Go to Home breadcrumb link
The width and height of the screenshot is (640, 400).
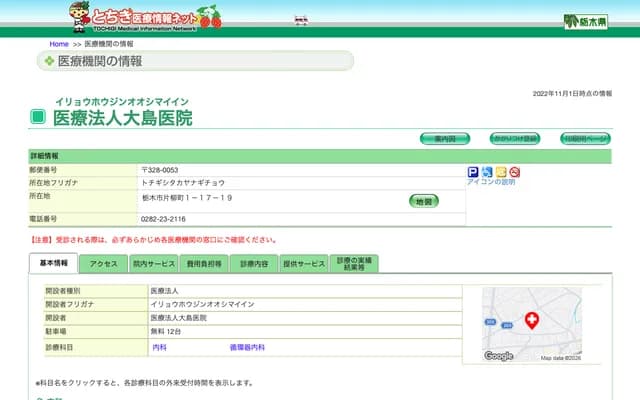[x=59, y=44]
